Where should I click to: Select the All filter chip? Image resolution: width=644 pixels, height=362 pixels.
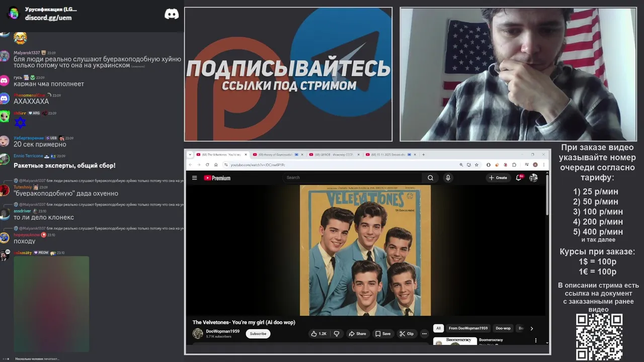438,328
